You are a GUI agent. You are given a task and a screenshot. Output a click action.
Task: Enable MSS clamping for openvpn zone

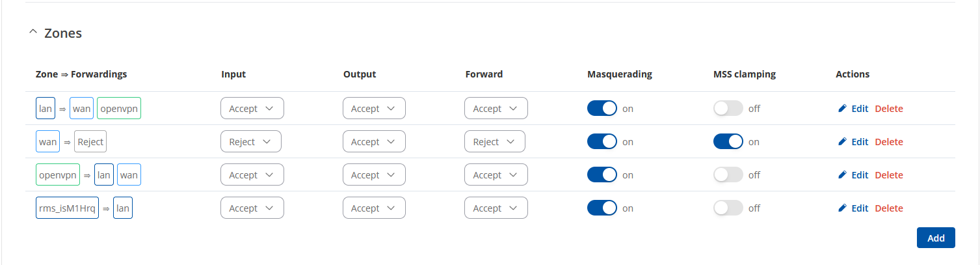click(728, 175)
